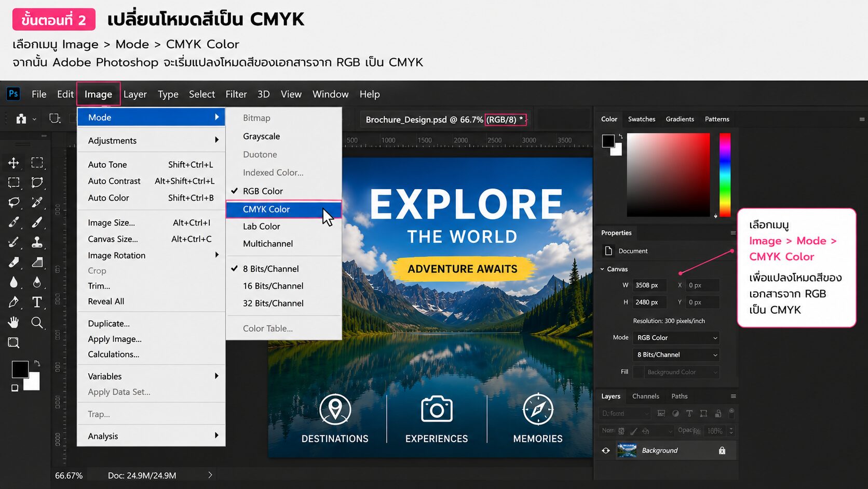Reset to default colors icon

(x=15, y=388)
